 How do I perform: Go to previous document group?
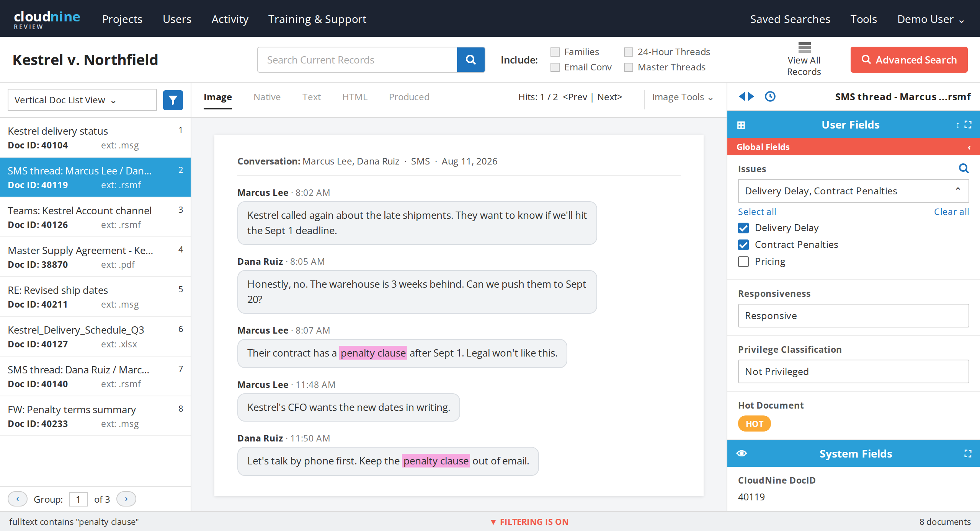coord(18,499)
